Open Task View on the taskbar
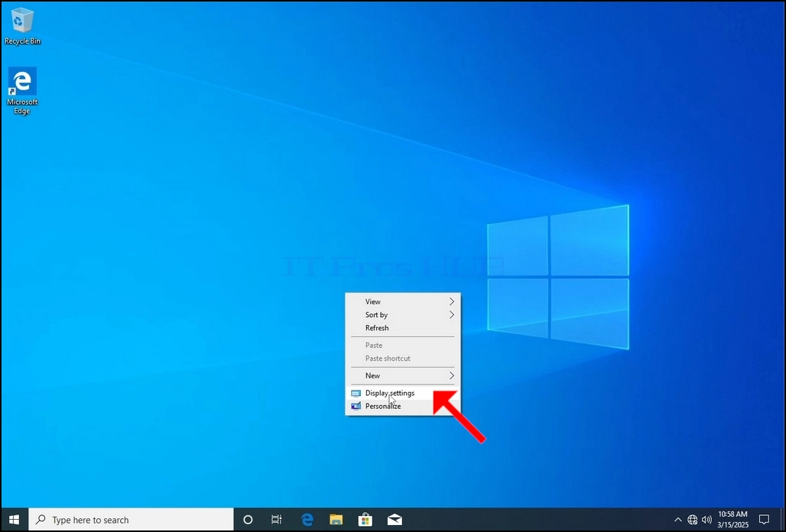Image resolution: width=786 pixels, height=532 pixels. point(276,520)
